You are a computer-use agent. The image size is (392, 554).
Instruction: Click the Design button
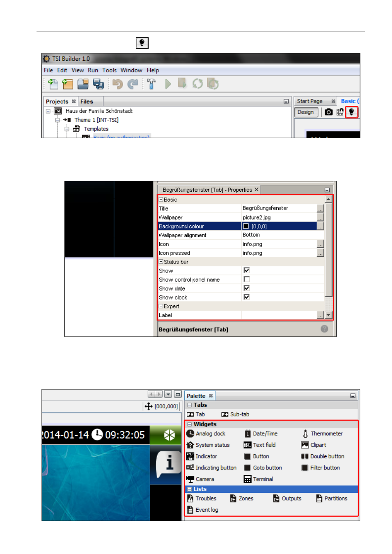pos(306,112)
